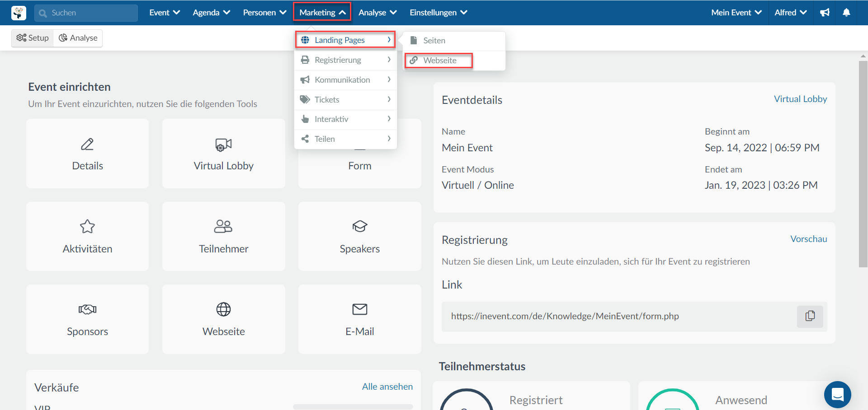Open the Webseite globe card
The height and width of the screenshot is (410, 868).
[224, 319]
